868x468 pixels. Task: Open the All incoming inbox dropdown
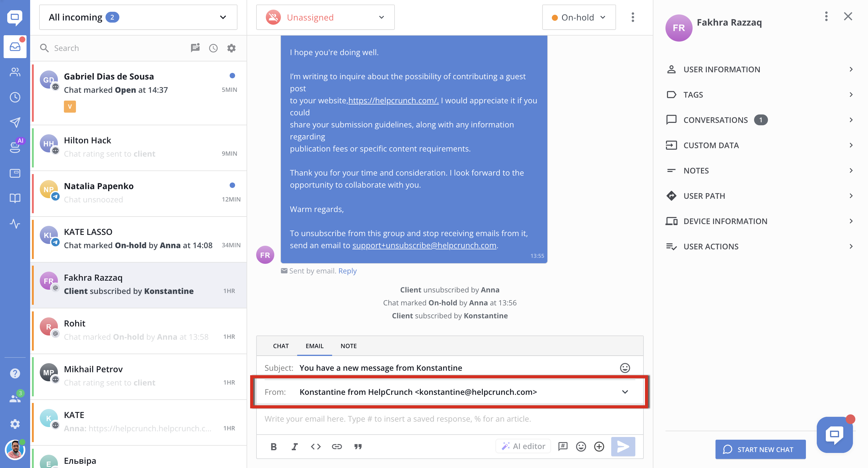[138, 17]
